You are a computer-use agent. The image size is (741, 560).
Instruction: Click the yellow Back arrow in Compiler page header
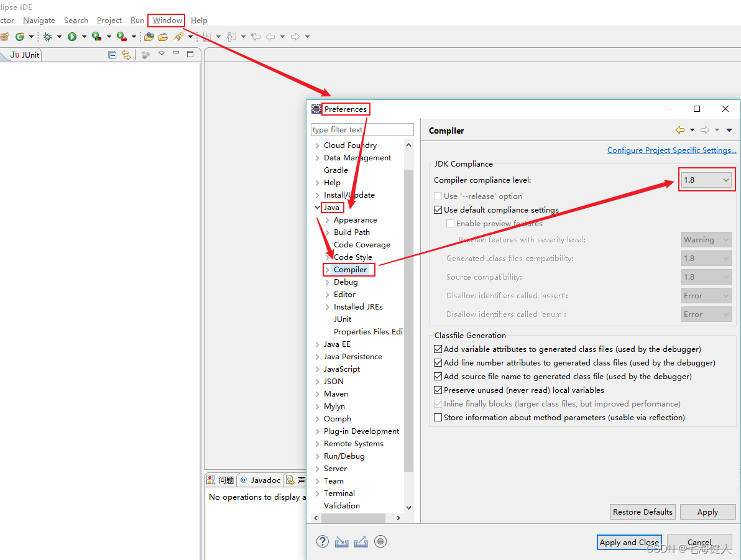click(680, 130)
